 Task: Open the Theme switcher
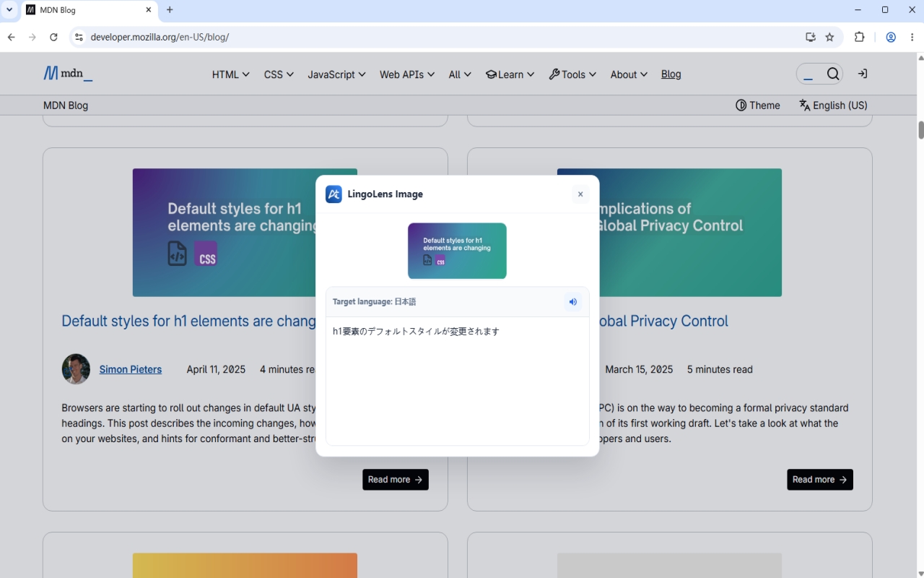757,105
